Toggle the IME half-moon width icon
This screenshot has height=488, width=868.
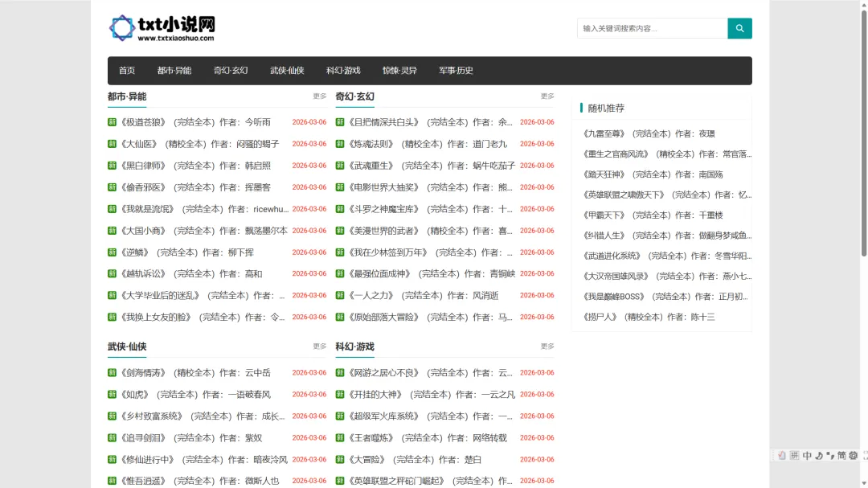pos(819,455)
